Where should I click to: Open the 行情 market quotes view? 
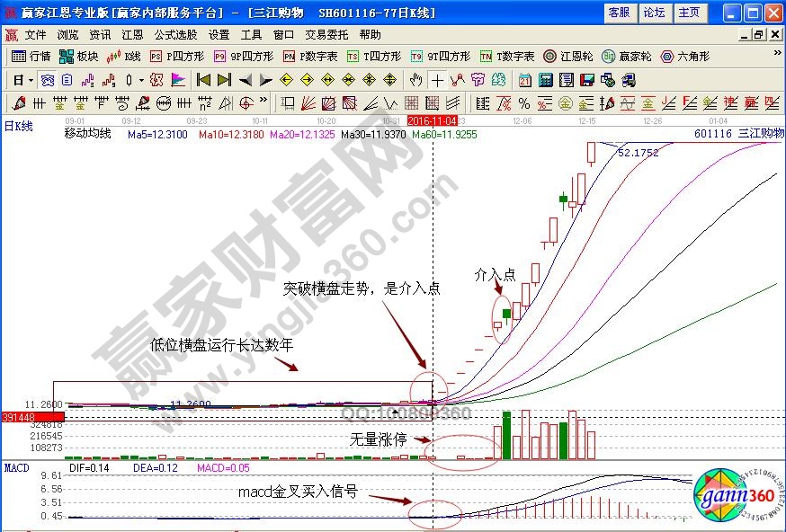31,57
